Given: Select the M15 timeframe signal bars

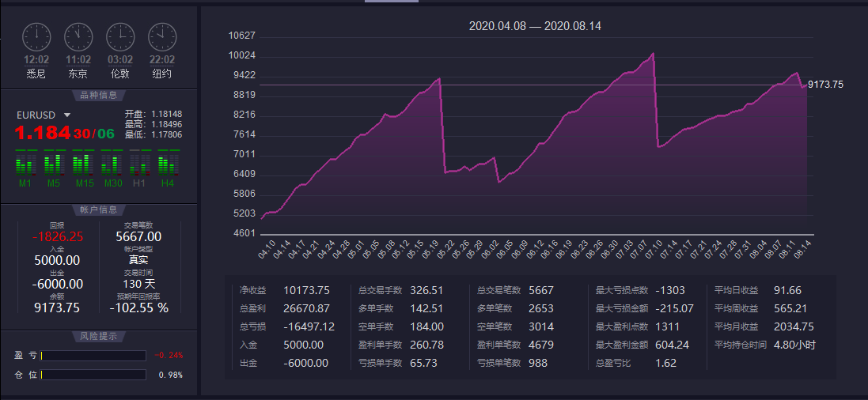Looking at the screenshot, I should [83, 164].
